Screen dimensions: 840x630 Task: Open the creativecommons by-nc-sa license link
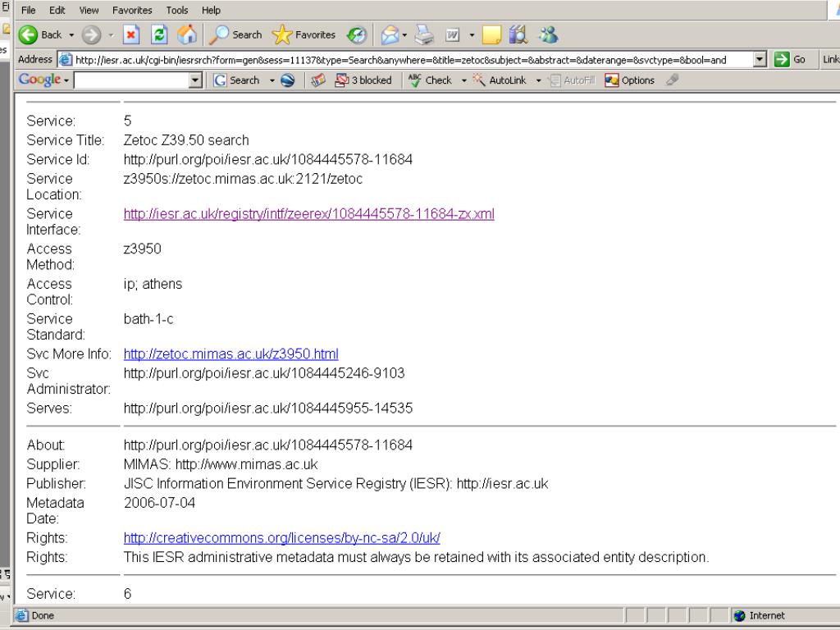click(x=282, y=537)
